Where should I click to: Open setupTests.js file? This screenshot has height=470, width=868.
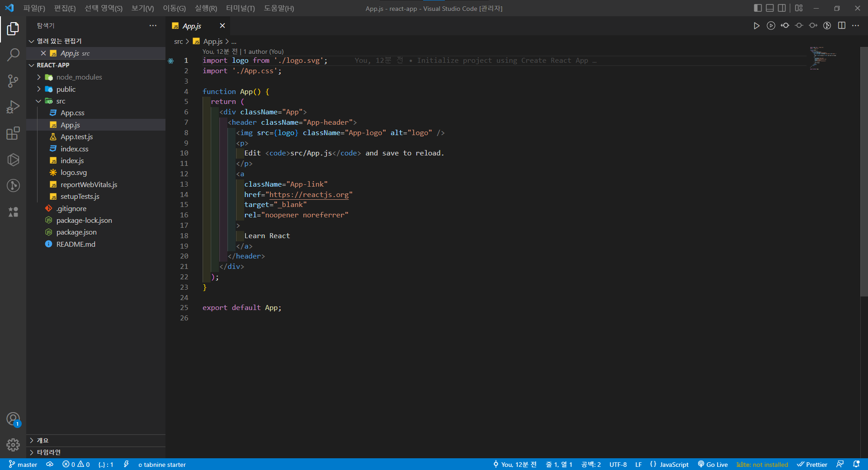(x=96, y=197)
